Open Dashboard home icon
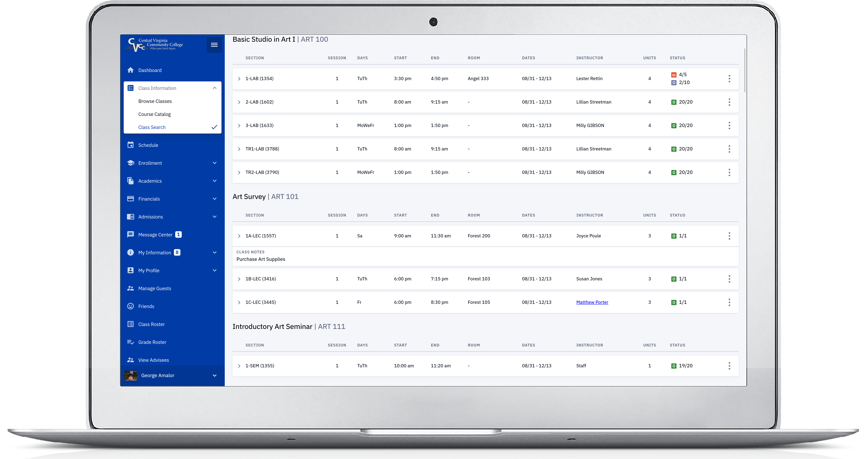Screen dimensions: 868x459 (130, 70)
